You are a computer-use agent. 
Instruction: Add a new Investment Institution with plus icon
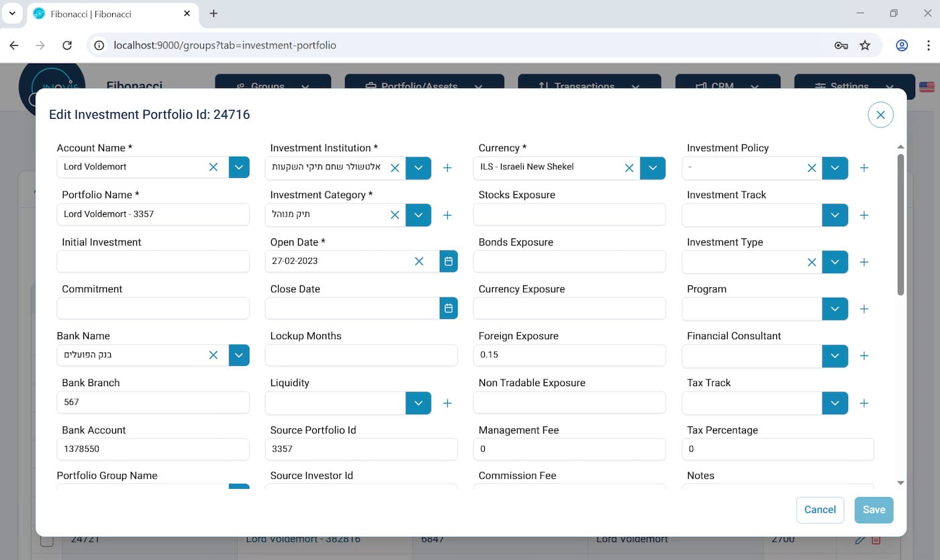447,168
